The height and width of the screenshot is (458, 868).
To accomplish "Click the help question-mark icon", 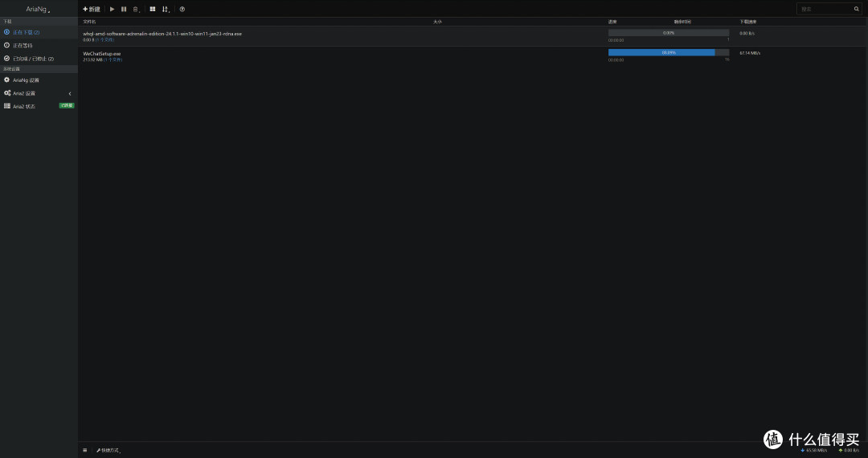I will [x=182, y=10].
